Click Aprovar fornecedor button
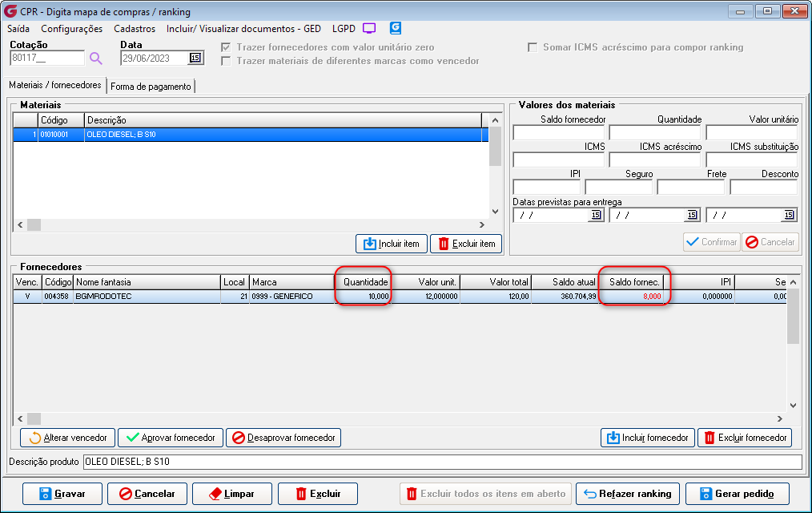 (x=171, y=438)
